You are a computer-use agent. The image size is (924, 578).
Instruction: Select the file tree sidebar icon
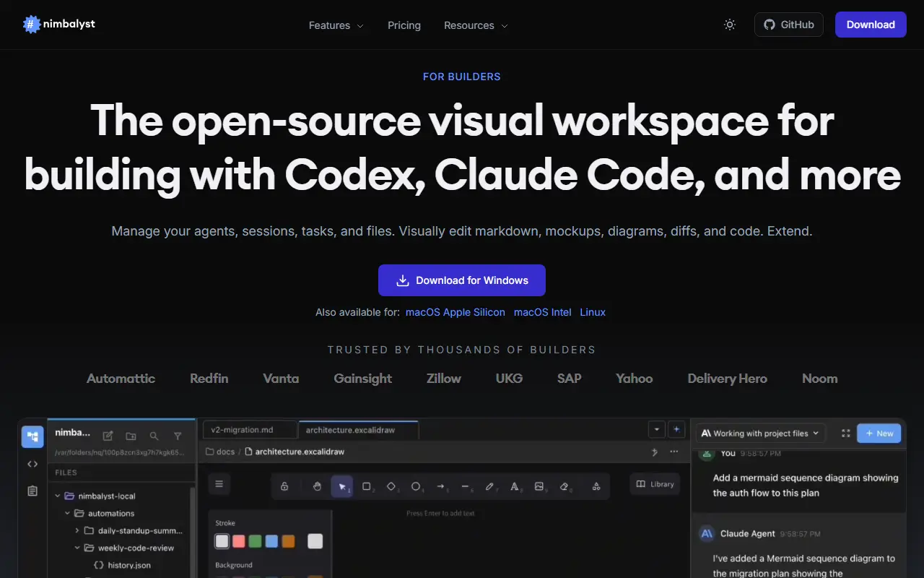[32, 437]
